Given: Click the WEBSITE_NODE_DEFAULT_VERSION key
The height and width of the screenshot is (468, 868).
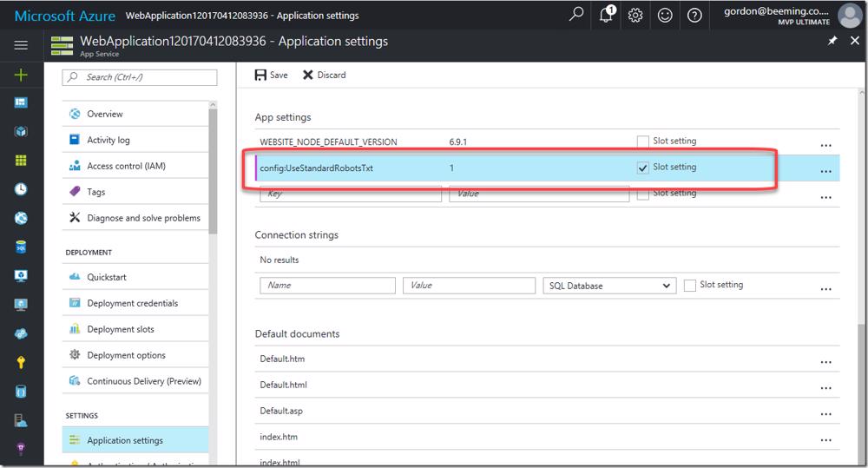Looking at the screenshot, I should 328,142.
